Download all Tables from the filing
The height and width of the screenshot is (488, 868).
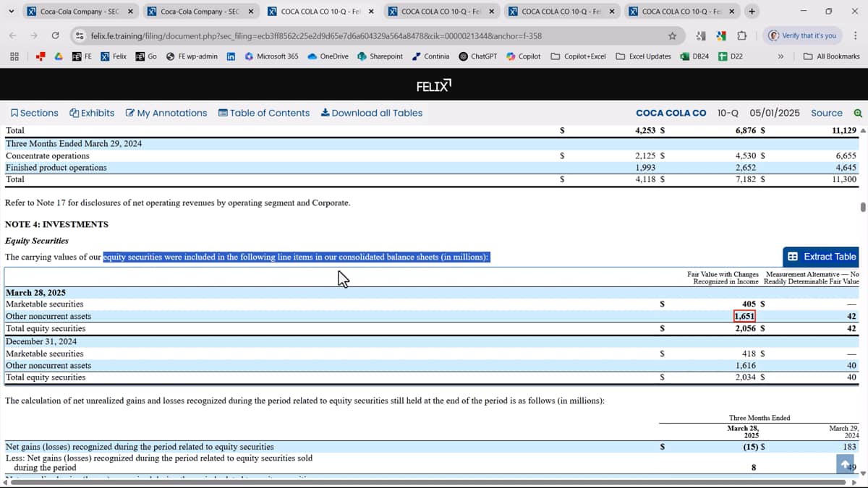point(372,113)
